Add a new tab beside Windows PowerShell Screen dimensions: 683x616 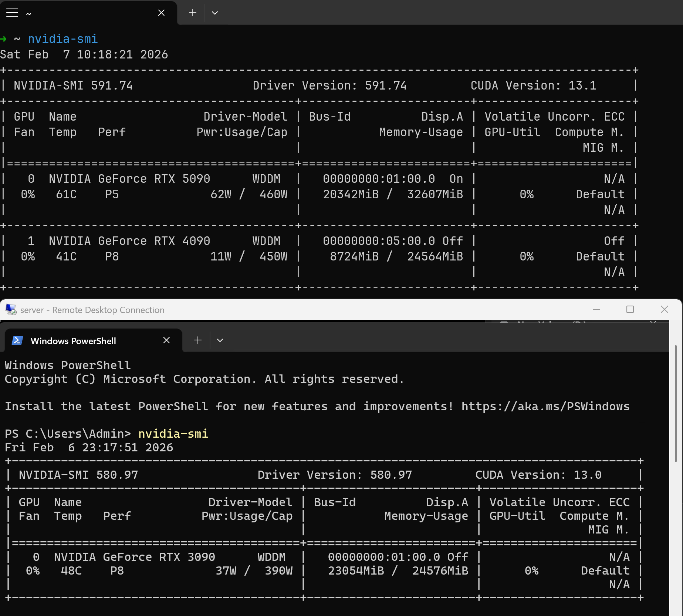point(198,340)
